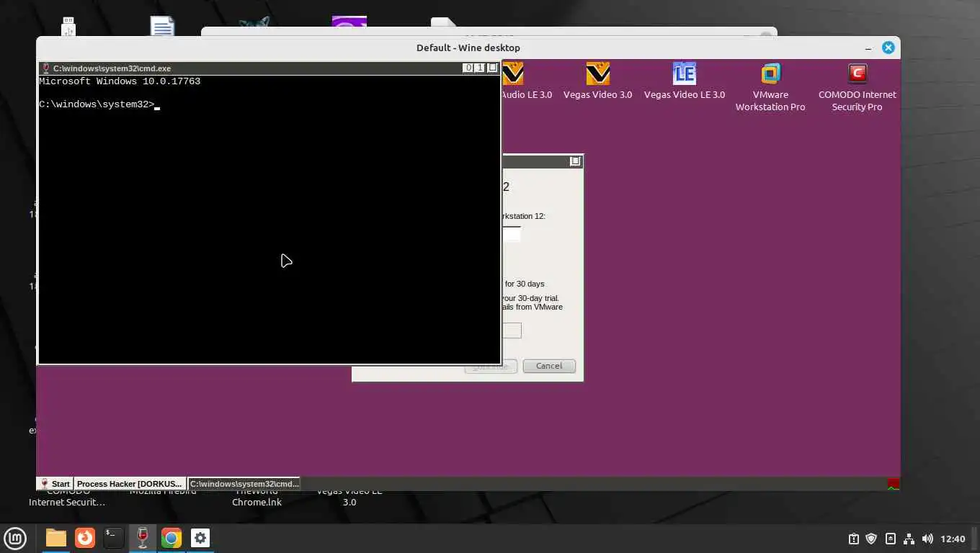Click the email field in VMware dialog
This screenshot has height=553, width=980.
point(511,331)
